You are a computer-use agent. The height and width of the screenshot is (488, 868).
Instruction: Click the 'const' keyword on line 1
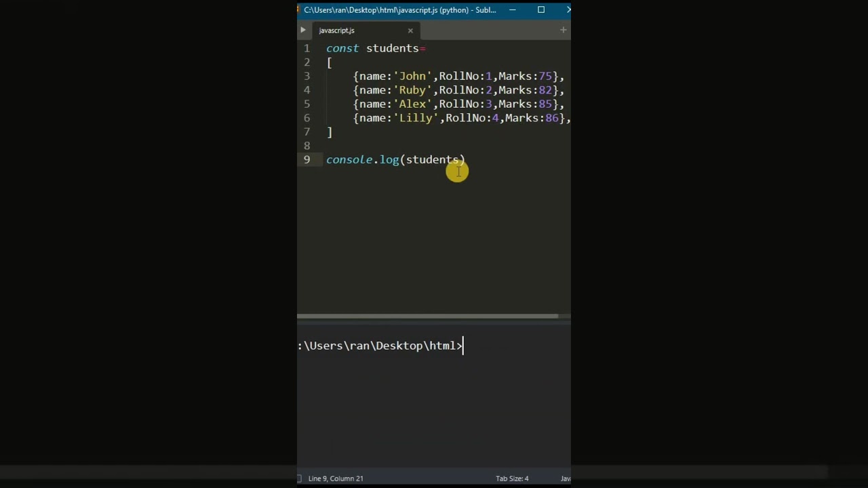pos(342,48)
